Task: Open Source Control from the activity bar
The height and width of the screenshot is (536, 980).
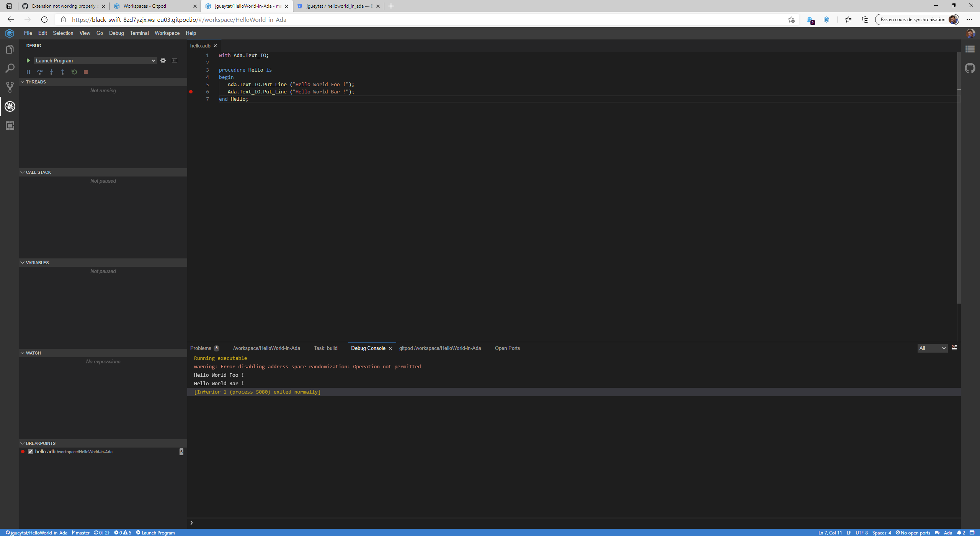Action: (x=10, y=87)
